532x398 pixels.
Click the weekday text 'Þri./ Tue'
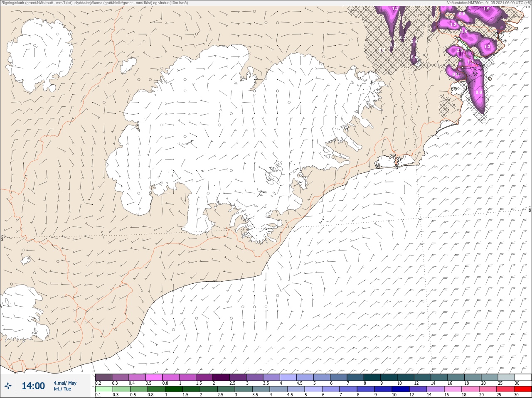click(x=62, y=389)
